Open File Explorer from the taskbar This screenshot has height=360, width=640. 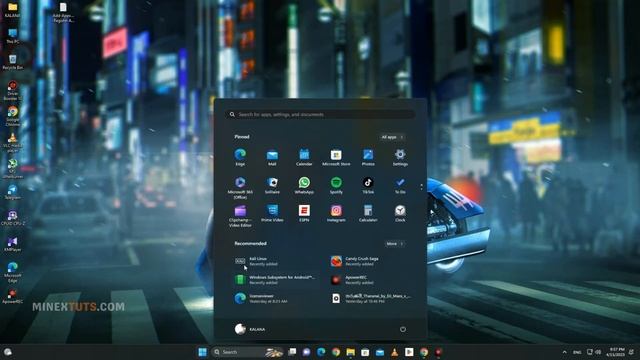351,352
